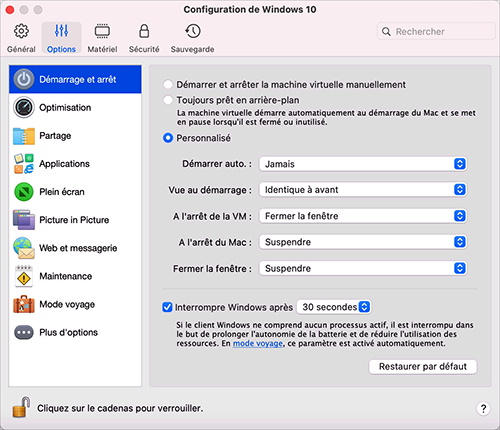Image resolution: width=500 pixels, height=430 pixels.
Task: Select Démarrage et arrêt sidebar label
Action: click(x=78, y=79)
